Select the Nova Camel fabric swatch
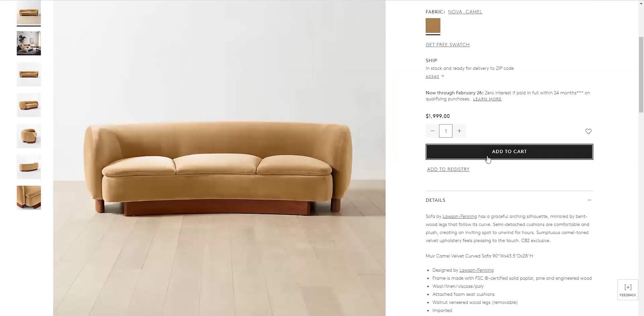The height and width of the screenshot is (316, 644). tap(433, 26)
